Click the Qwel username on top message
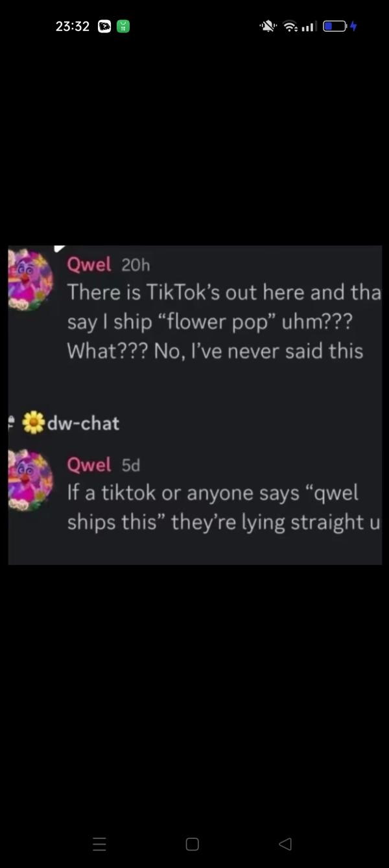 tap(91, 264)
